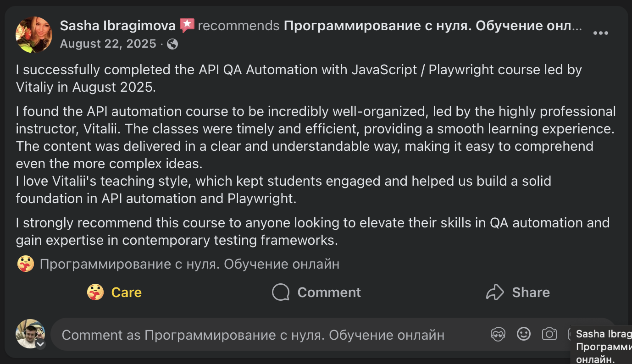Switch commenting identity via avatar dropdown arrow

coord(40,344)
